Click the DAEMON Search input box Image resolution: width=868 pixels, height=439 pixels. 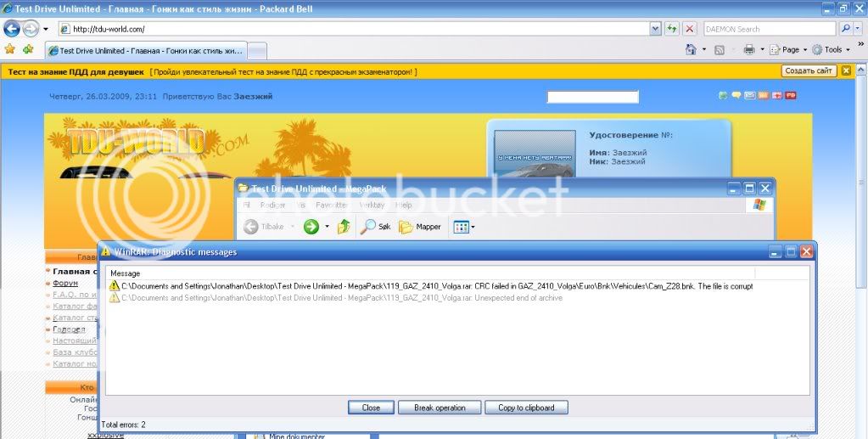tap(770, 28)
